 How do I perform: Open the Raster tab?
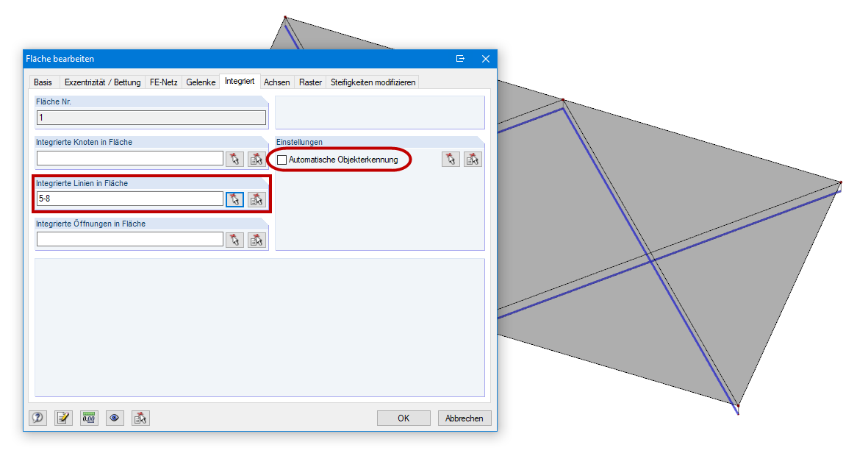tap(310, 82)
